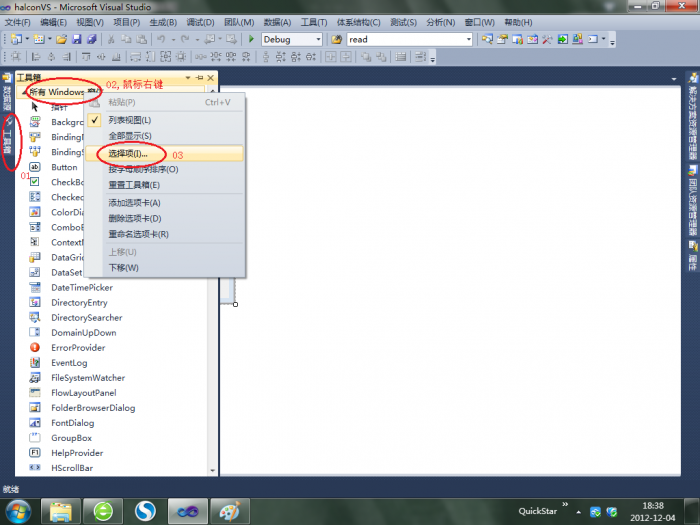Screen dimensions: 700x525
Task: Open the 调试(D) menu
Action: click(200, 22)
